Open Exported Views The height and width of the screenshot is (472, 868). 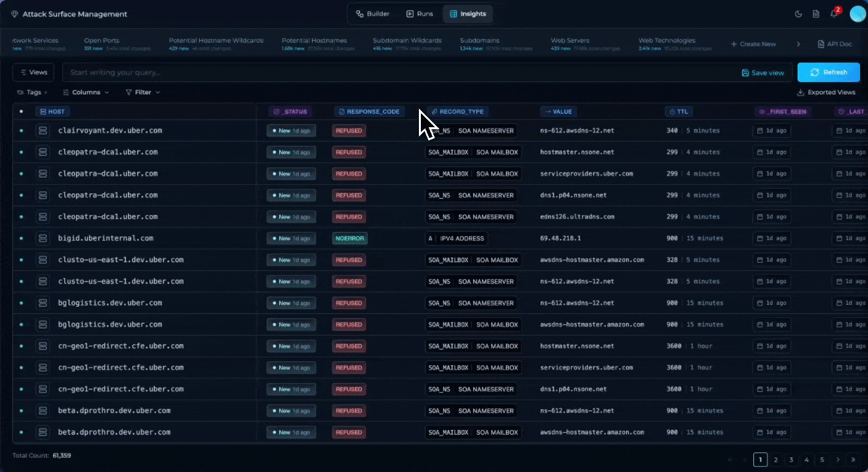click(826, 92)
